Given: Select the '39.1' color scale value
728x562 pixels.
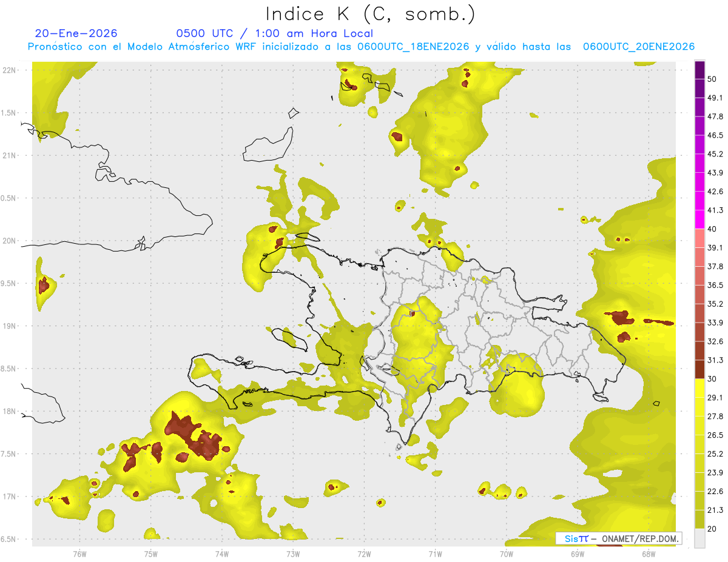Looking at the screenshot, I should click(x=715, y=247).
